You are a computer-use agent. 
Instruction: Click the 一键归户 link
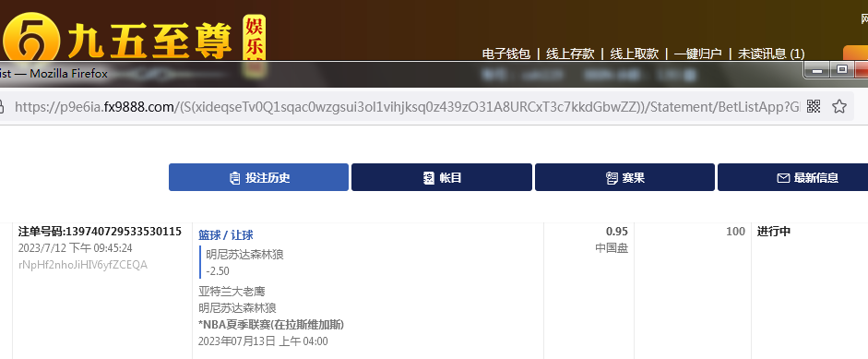pos(698,54)
